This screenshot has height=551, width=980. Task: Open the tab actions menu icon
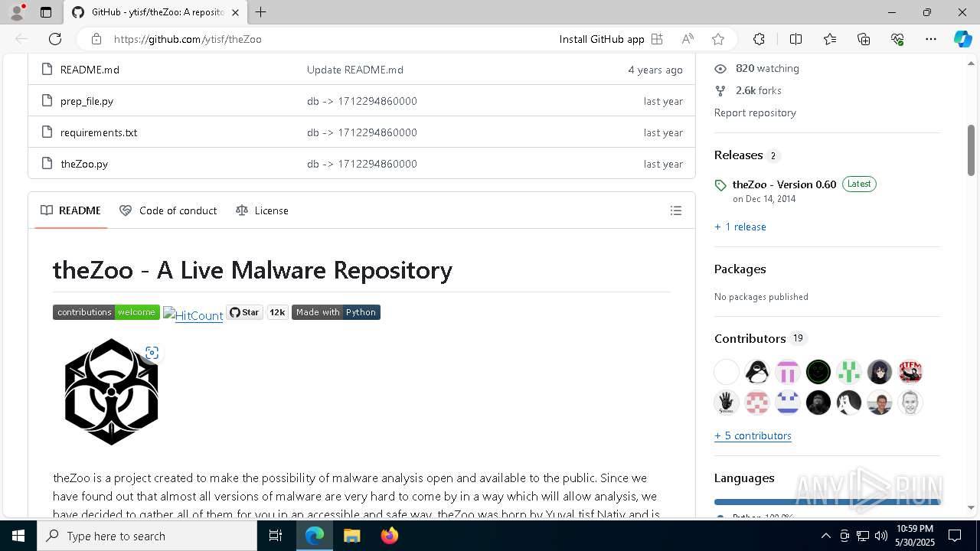tap(46, 12)
